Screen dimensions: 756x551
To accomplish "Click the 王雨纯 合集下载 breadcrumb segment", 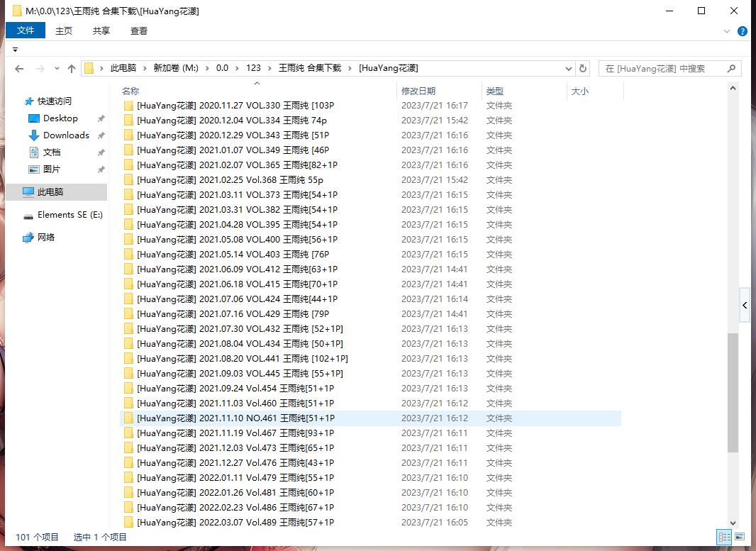I will 310,68.
